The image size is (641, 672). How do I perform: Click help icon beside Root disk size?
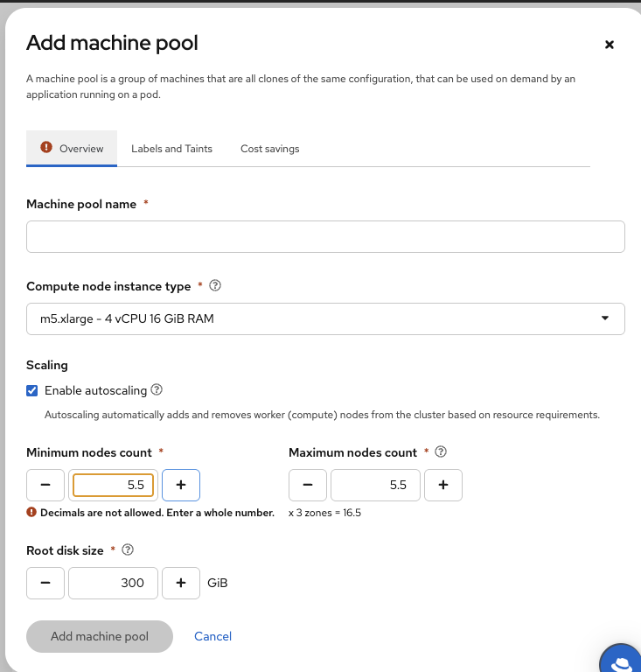click(128, 550)
